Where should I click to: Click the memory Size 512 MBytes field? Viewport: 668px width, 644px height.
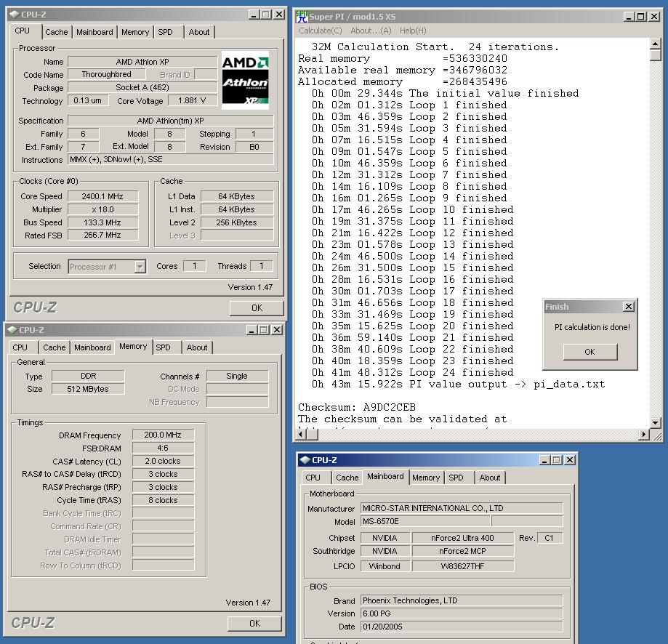88,389
